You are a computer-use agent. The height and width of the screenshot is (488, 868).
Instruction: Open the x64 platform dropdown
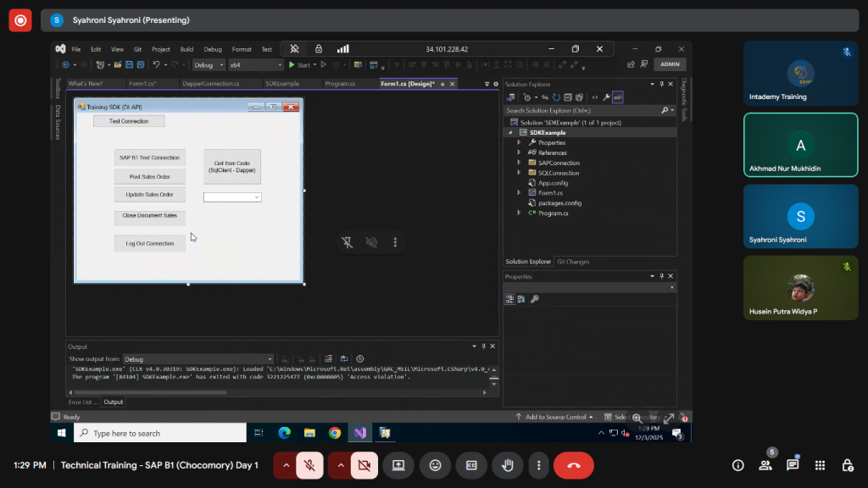pos(255,64)
